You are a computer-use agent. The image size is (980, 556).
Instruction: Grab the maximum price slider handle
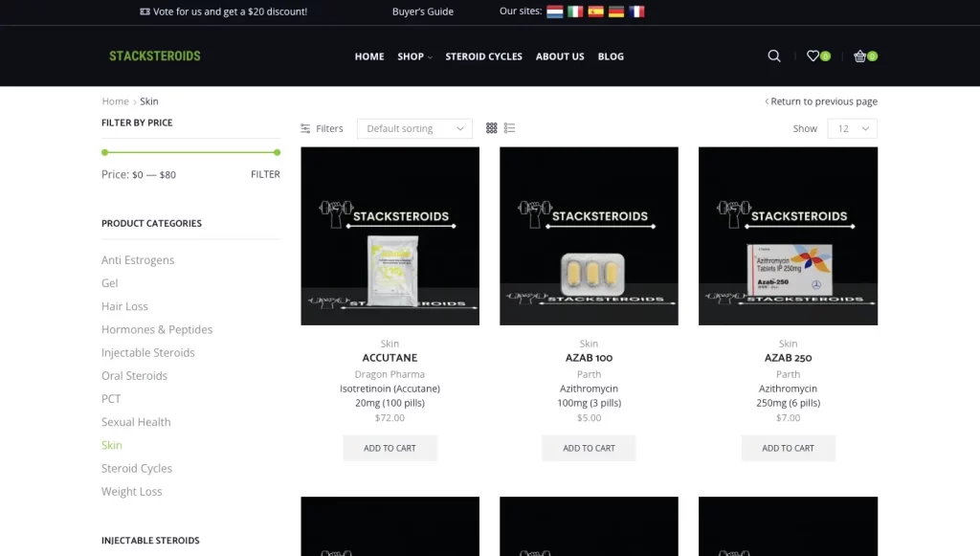pos(277,152)
